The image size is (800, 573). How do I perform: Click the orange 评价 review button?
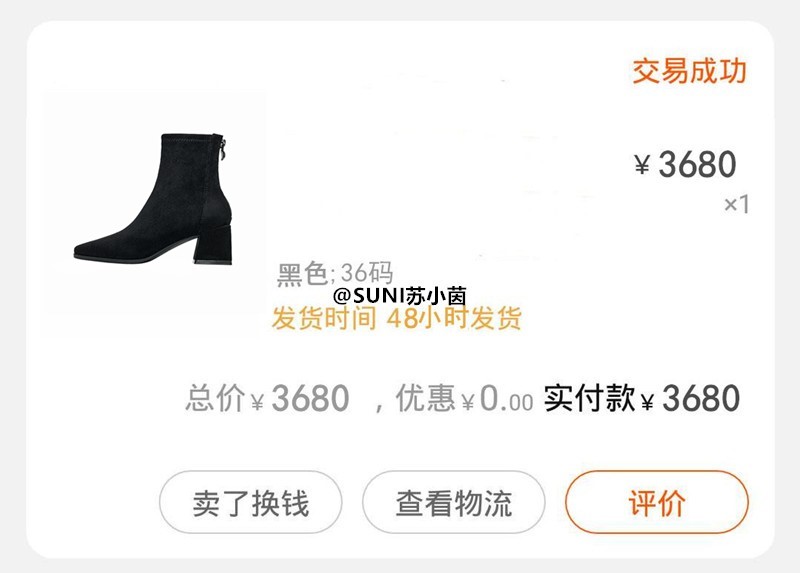(x=657, y=503)
